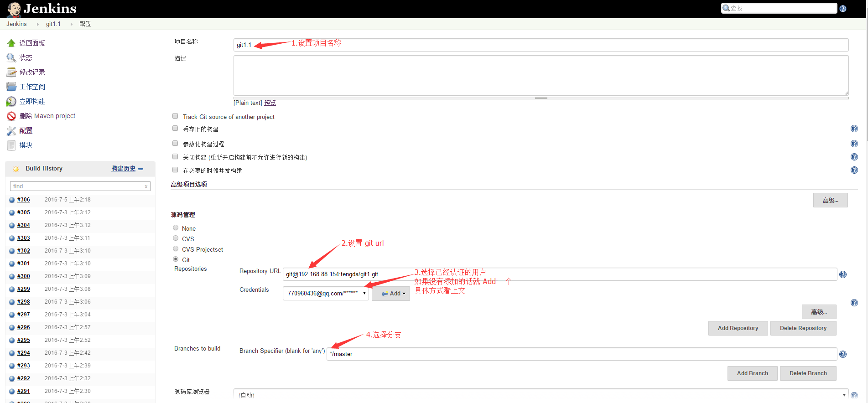Click Delete Repository button
868x403 pixels.
click(x=803, y=328)
